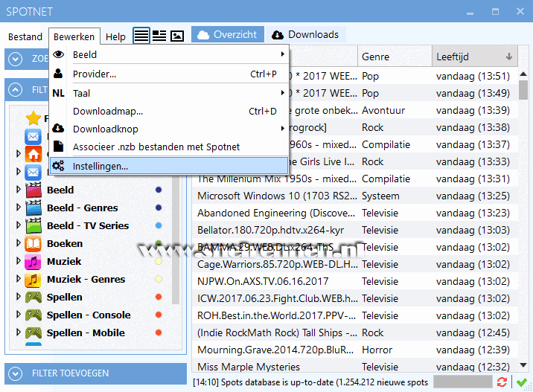Select the Abandoned Engineering spot row
The image size is (533, 392).
[355, 213]
